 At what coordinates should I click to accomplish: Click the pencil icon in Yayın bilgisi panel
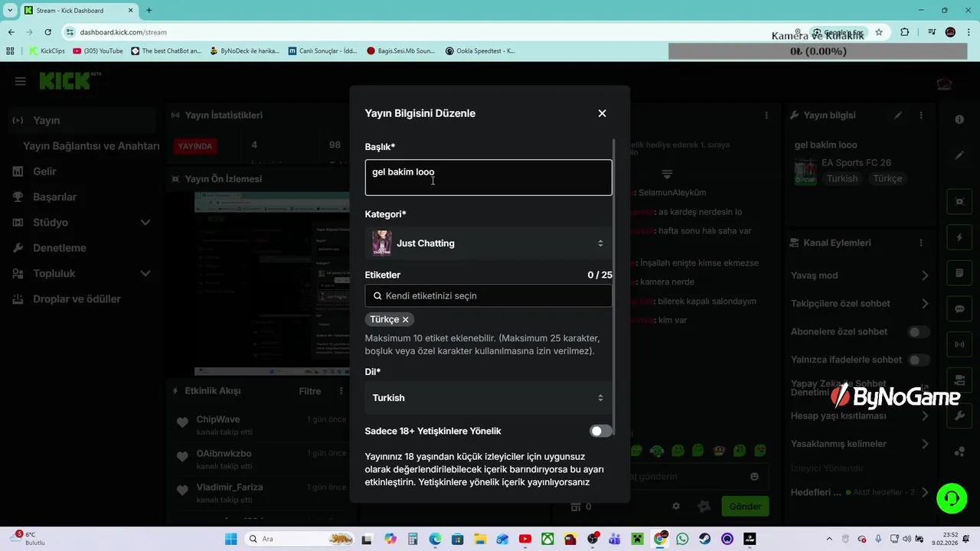(898, 116)
